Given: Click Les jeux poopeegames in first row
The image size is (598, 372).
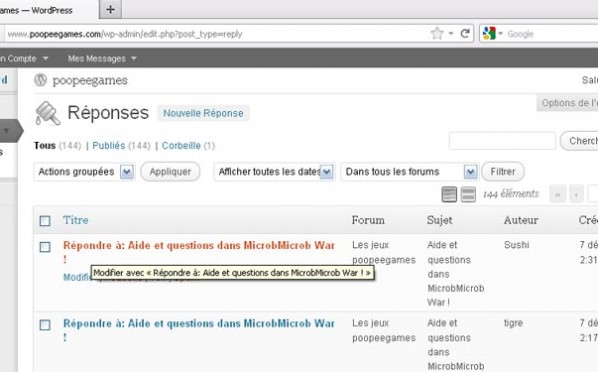Looking at the screenshot, I should pos(384,252).
